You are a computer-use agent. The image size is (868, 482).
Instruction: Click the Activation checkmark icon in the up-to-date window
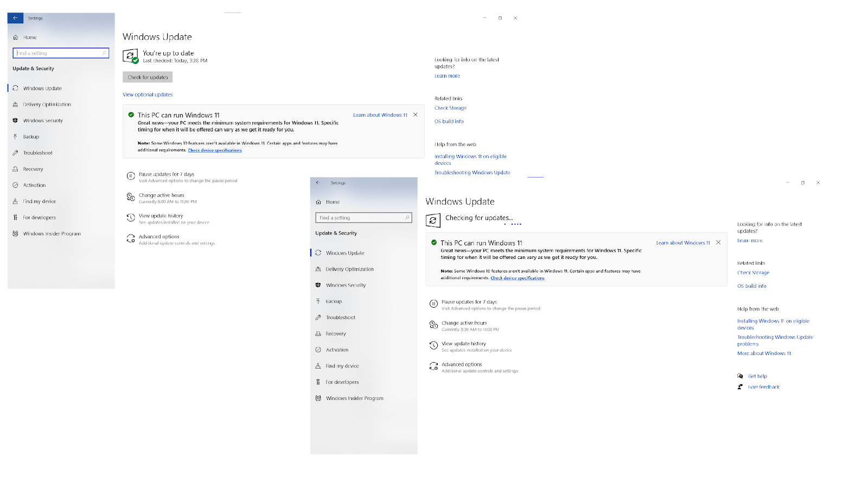click(15, 185)
